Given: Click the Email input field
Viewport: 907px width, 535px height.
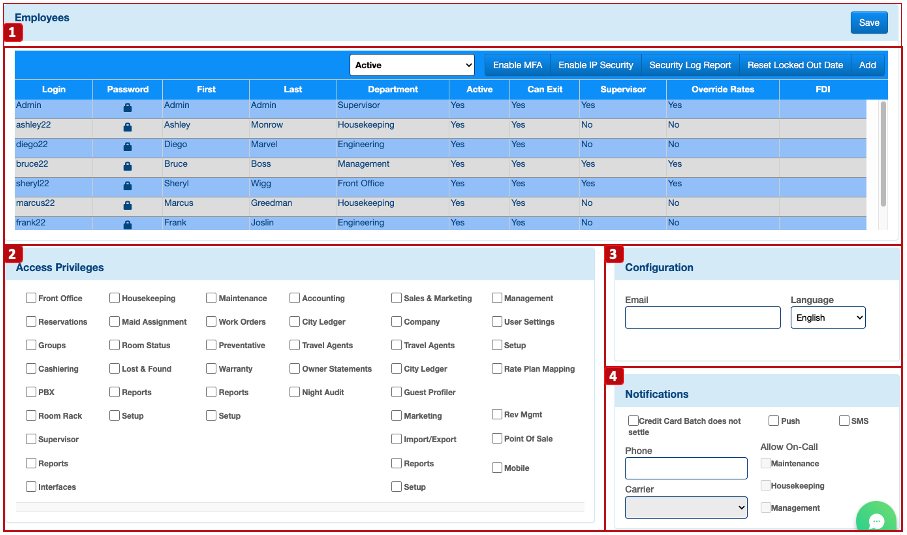Looking at the screenshot, I should [702, 318].
